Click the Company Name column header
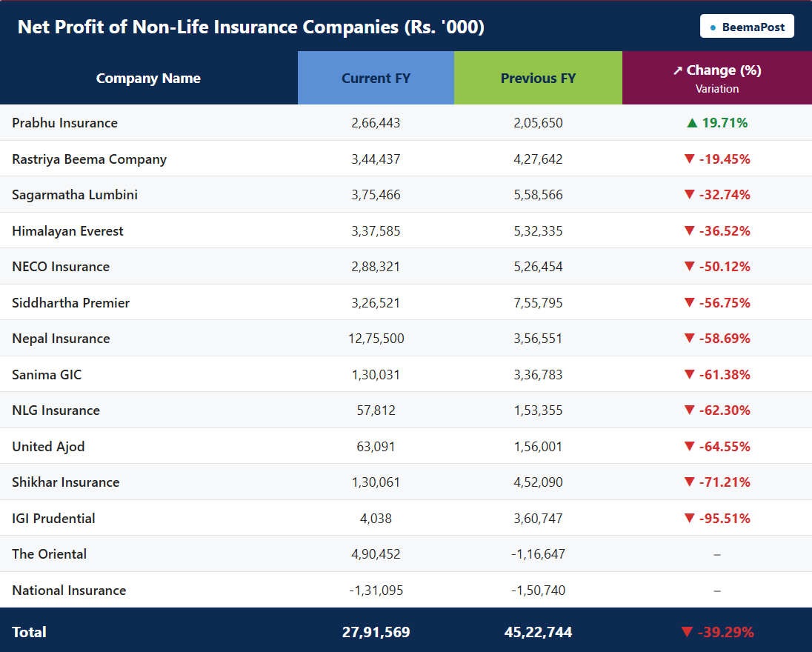Screen dimensions: 812x652 149,79
